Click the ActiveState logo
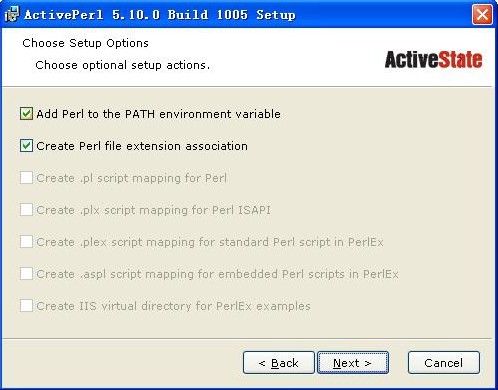 (x=433, y=60)
